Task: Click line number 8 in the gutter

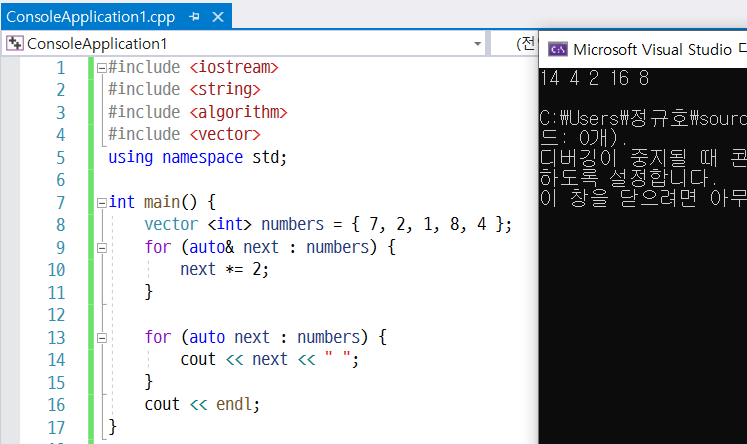Action: pos(61,224)
